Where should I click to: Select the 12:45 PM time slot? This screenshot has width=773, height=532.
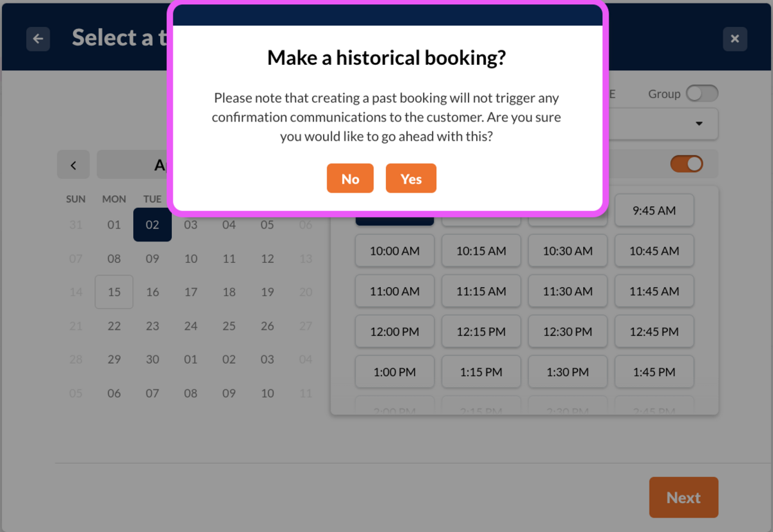click(654, 332)
